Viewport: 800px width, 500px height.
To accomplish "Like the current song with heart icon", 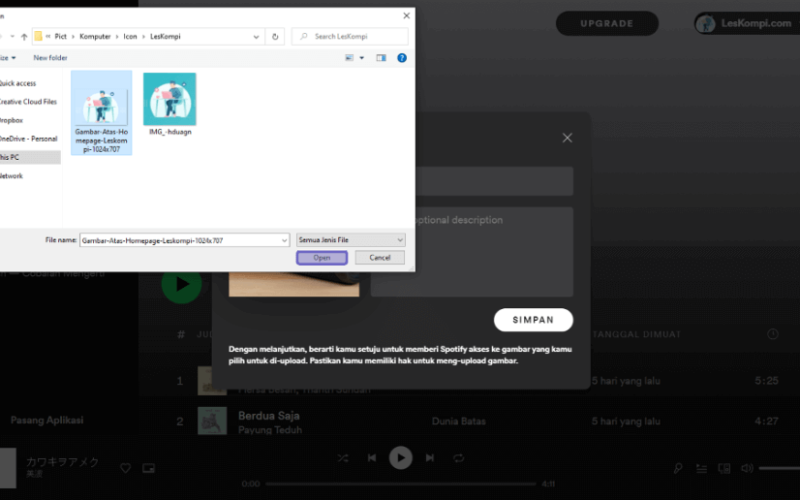I will coord(126,468).
